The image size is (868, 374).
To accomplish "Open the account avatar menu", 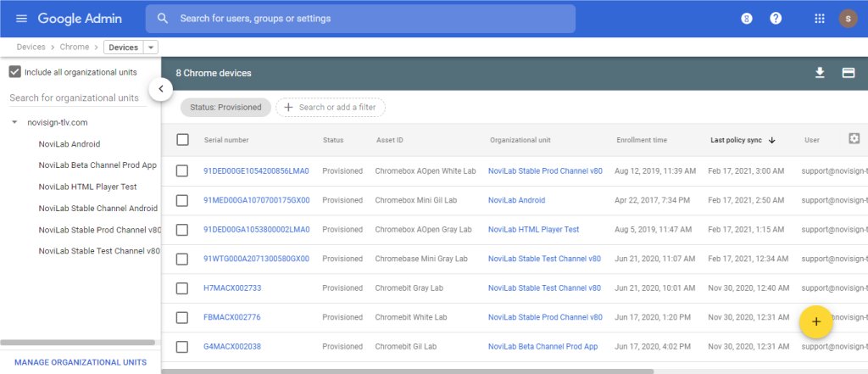I will [848, 19].
